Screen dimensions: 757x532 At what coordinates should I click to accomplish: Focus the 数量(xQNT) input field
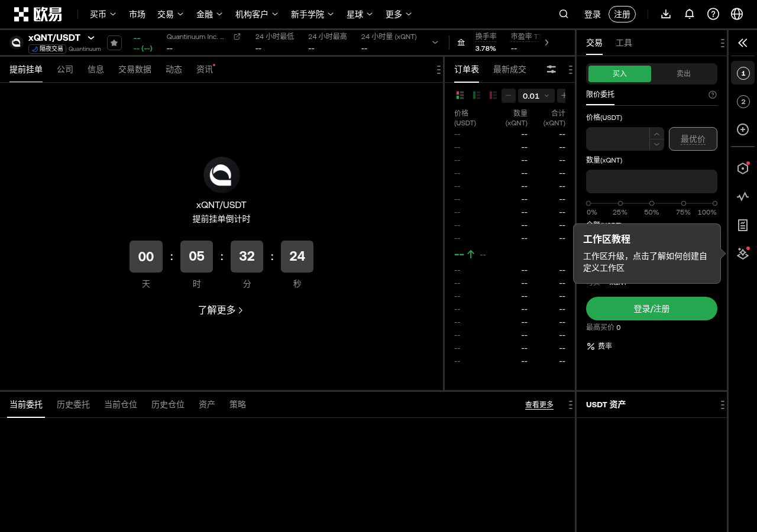tap(652, 181)
